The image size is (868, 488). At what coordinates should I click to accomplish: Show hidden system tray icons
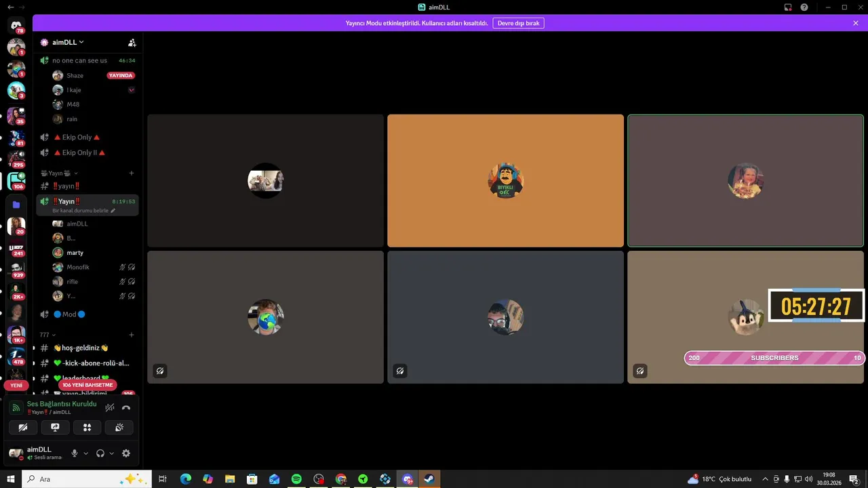click(766, 479)
